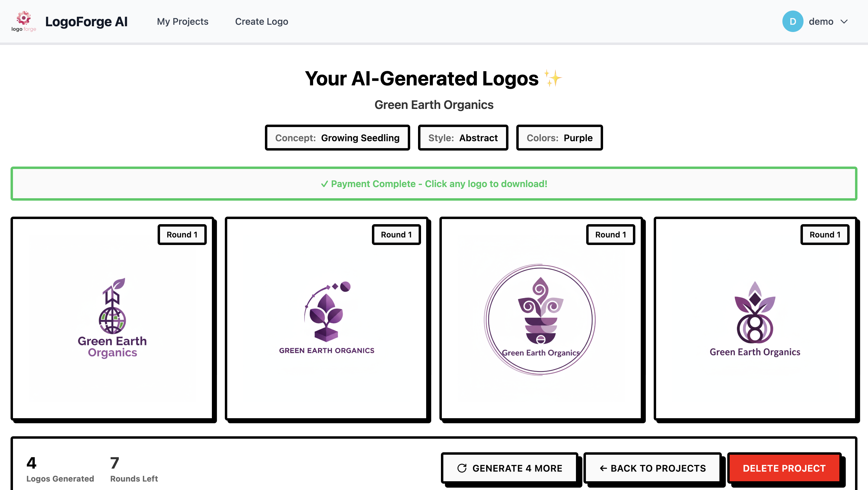Click the back arrow icon on Back to Projects
Image resolution: width=868 pixels, height=490 pixels.
point(603,468)
